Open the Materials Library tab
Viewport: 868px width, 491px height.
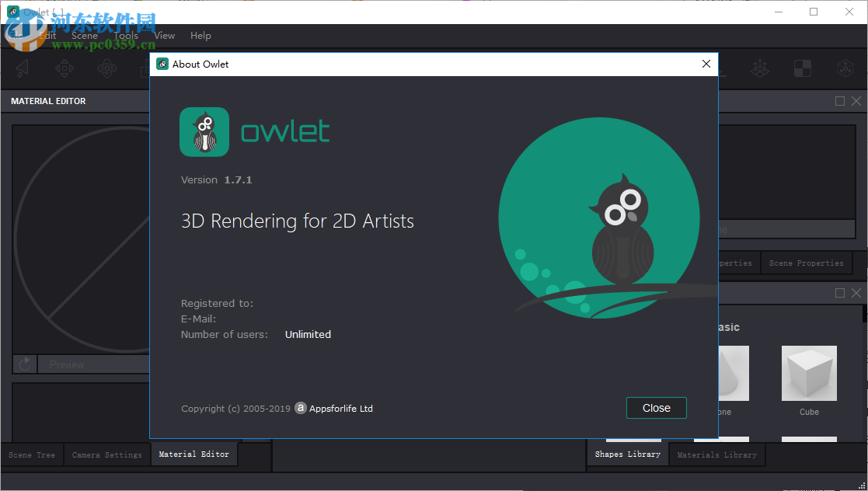716,454
